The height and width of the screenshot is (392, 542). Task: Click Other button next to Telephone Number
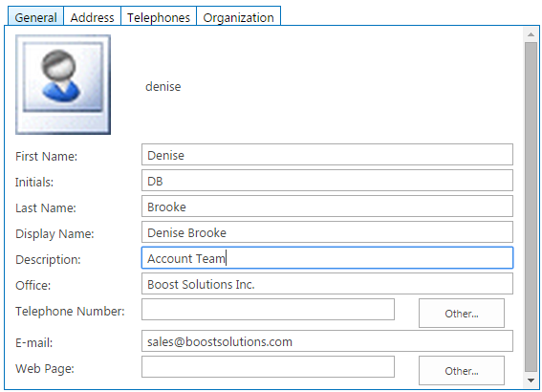[462, 314]
